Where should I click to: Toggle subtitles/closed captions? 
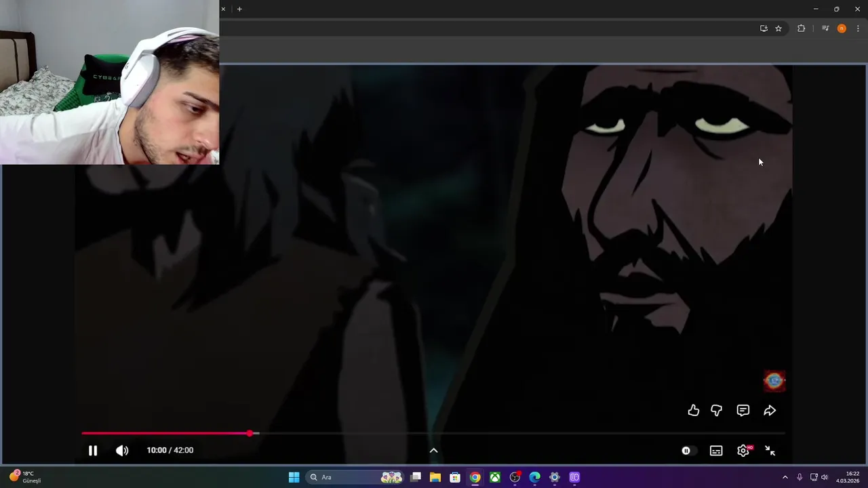tap(716, 451)
